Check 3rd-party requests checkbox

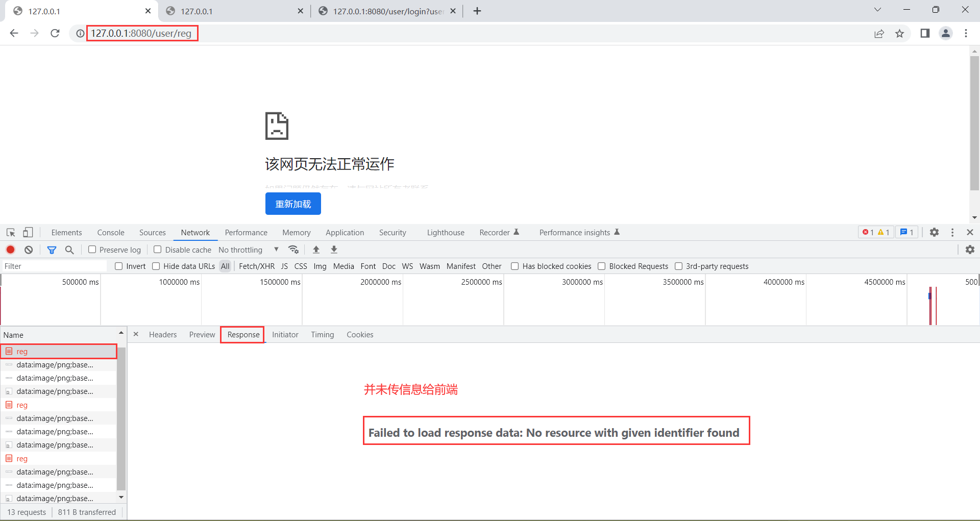coord(679,266)
